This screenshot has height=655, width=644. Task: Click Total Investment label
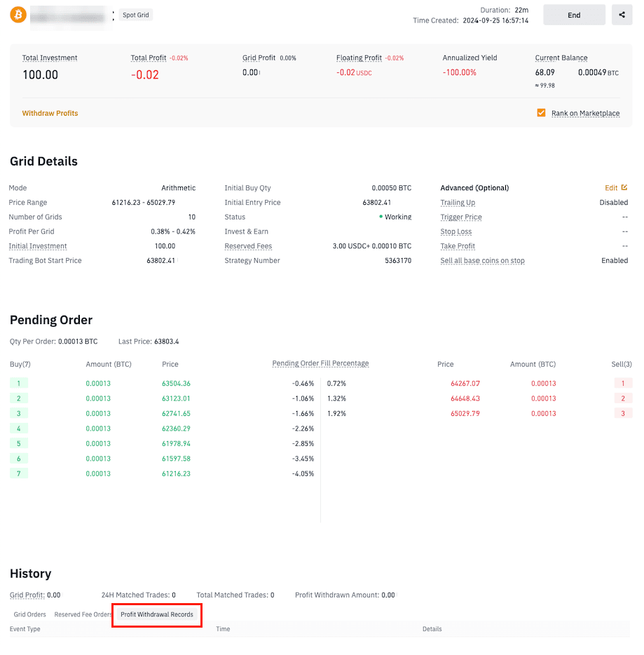[x=50, y=58]
